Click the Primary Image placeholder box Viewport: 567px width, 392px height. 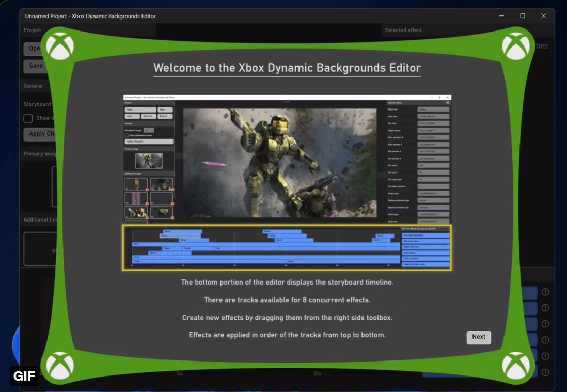pyautogui.click(x=54, y=186)
